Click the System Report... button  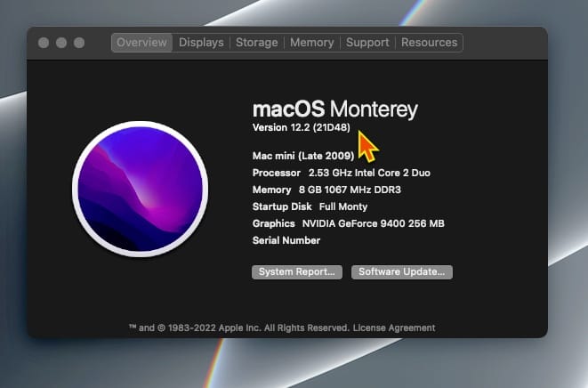click(297, 272)
